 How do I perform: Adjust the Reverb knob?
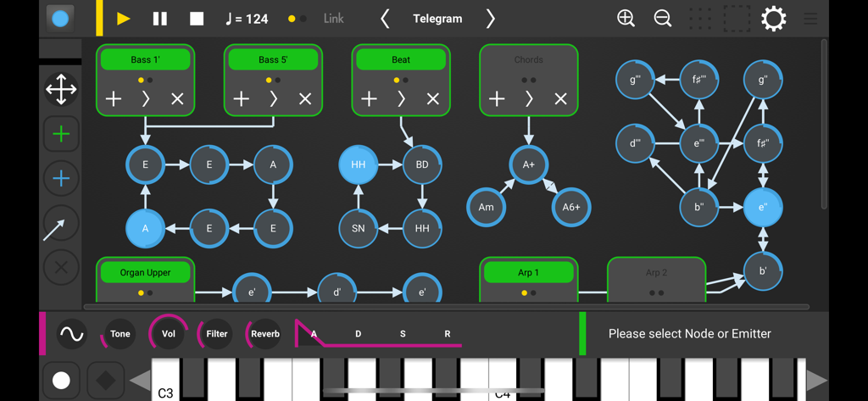tap(264, 334)
